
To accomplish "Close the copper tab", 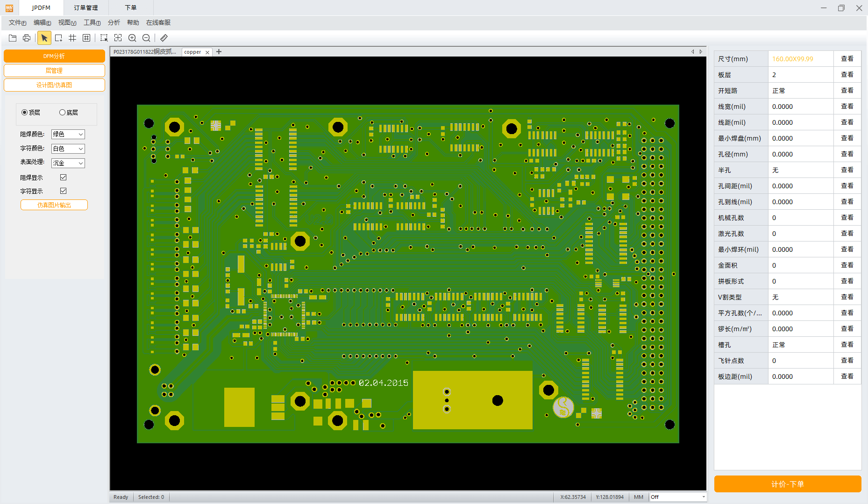I will click(x=207, y=52).
